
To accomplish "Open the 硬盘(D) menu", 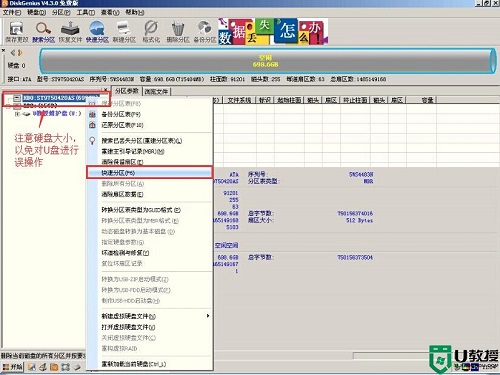I will tap(36, 12).
